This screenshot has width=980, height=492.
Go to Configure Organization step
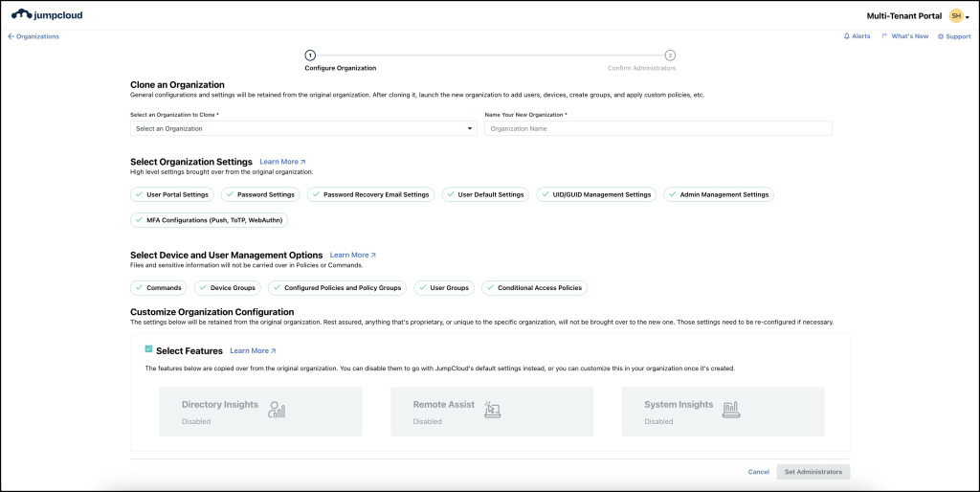[x=310, y=56]
